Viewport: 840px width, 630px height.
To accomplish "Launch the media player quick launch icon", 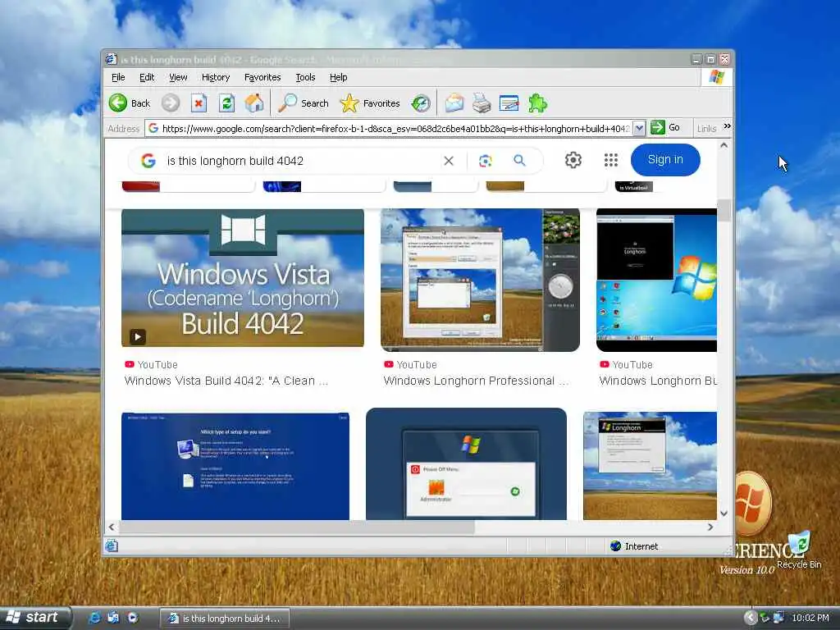I will [132, 618].
